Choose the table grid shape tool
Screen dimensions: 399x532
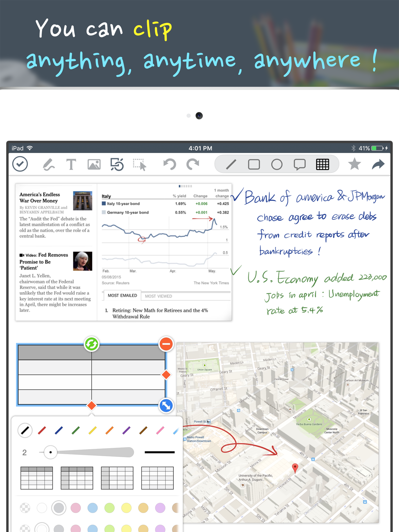322,164
